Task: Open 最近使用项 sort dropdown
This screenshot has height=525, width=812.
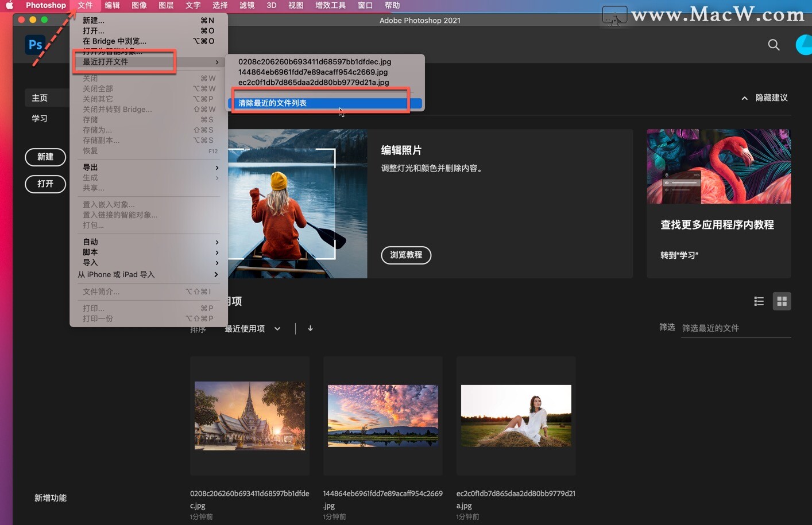Action: 252,328
